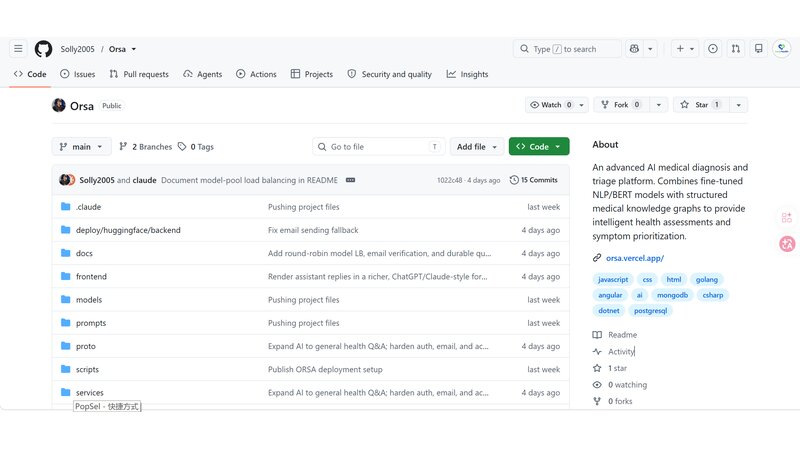Open the Agents tab
This screenshot has width=800, height=450.
[203, 74]
